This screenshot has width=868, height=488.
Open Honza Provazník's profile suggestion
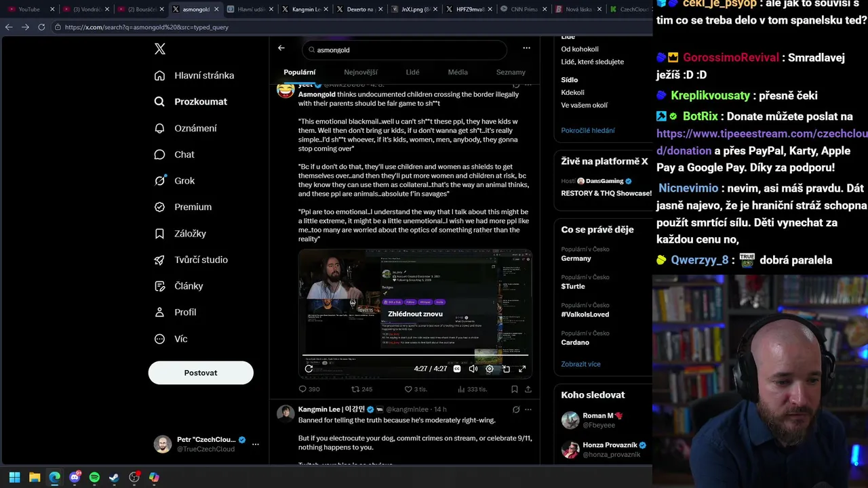coord(603,449)
